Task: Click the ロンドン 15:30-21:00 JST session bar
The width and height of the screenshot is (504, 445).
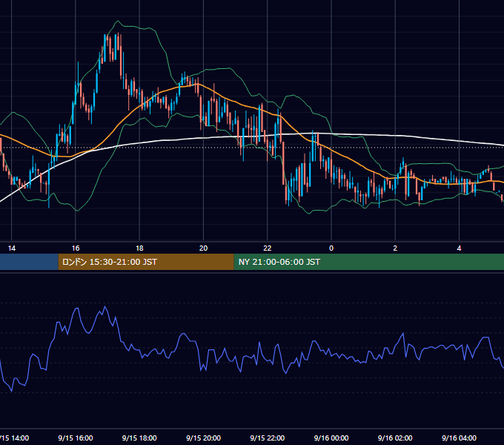Action: point(146,262)
